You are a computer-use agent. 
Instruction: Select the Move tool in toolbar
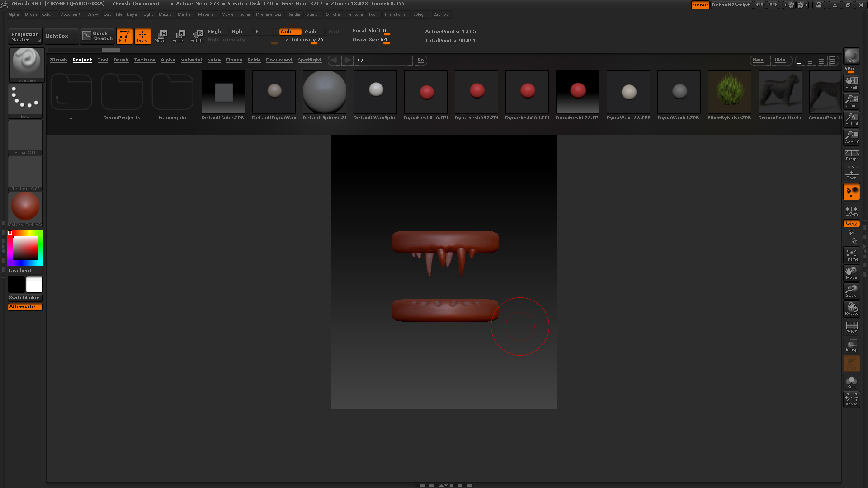point(159,35)
